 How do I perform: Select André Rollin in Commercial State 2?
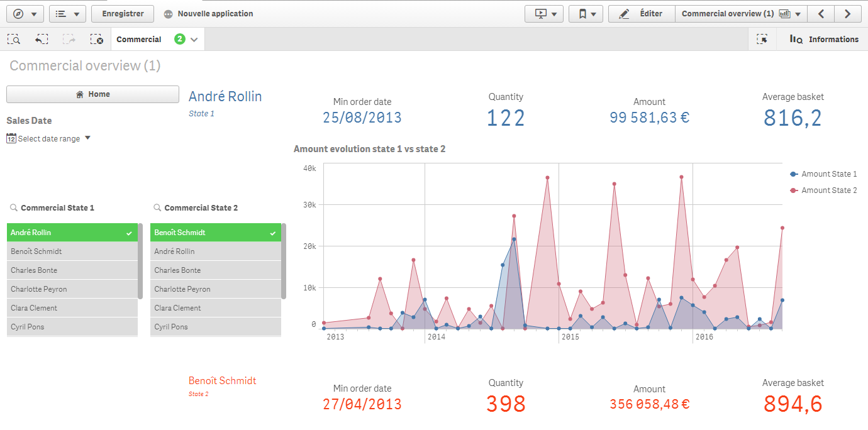pyautogui.click(x=216, y=251)
